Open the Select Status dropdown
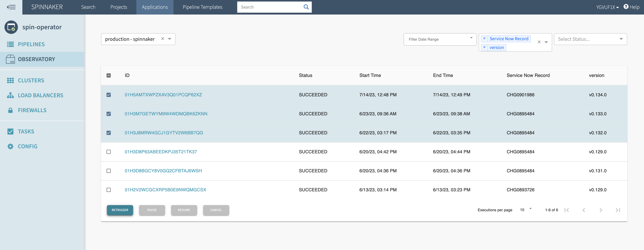This screenshot has width=644, height=250. [590, 39]
